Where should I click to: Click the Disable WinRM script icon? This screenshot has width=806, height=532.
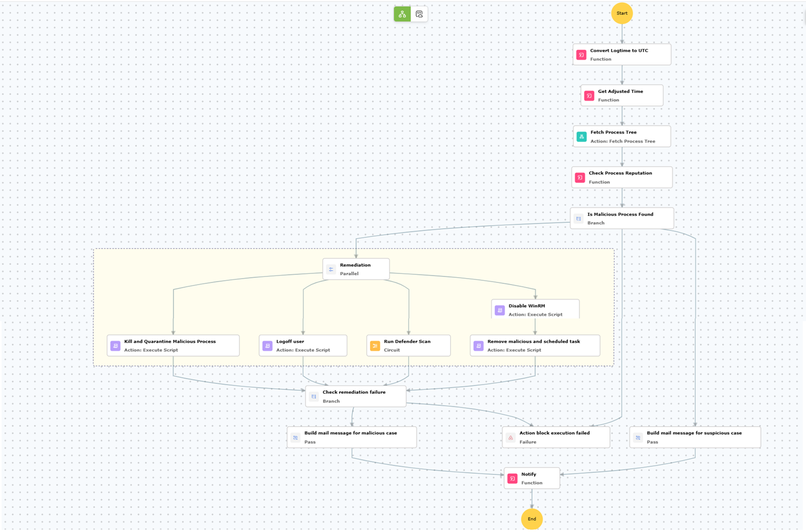[x=500, y=310]
